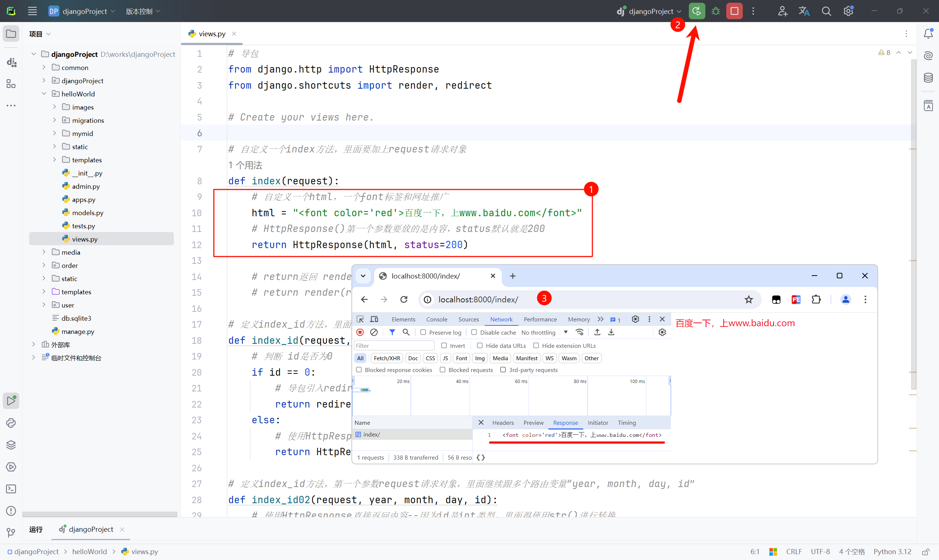Open the Django structure tool window
The height and width of the screenshot is (560, 939).
click(11, 62)
